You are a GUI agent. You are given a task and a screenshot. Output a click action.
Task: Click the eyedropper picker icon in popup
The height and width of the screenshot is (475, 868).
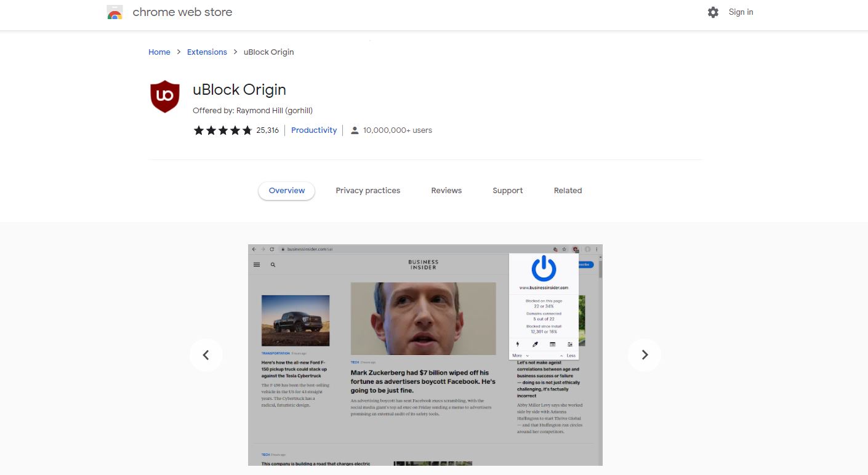tap(535, 344)
